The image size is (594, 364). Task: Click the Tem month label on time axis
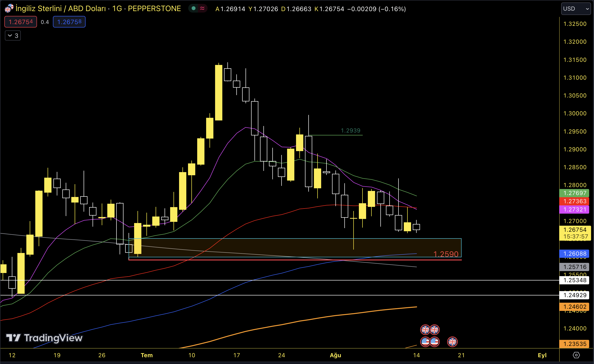point(147,355)
